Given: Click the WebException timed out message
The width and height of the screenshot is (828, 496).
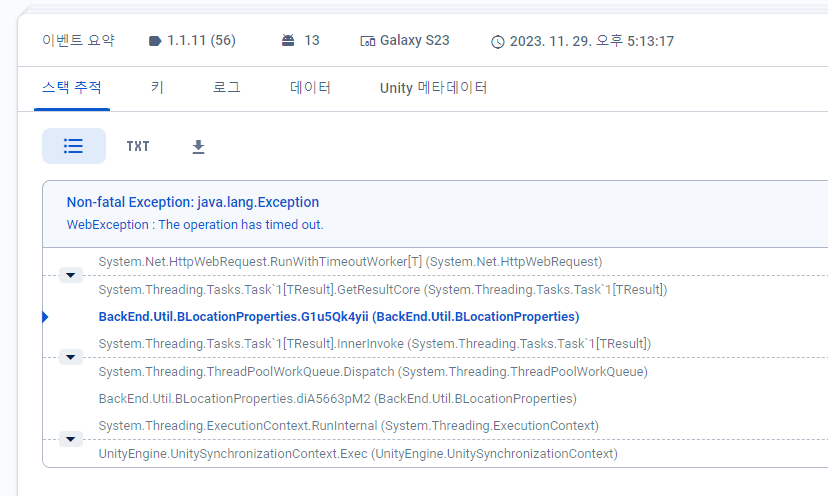Looking at the screenshot, I should tap(195, 224).
